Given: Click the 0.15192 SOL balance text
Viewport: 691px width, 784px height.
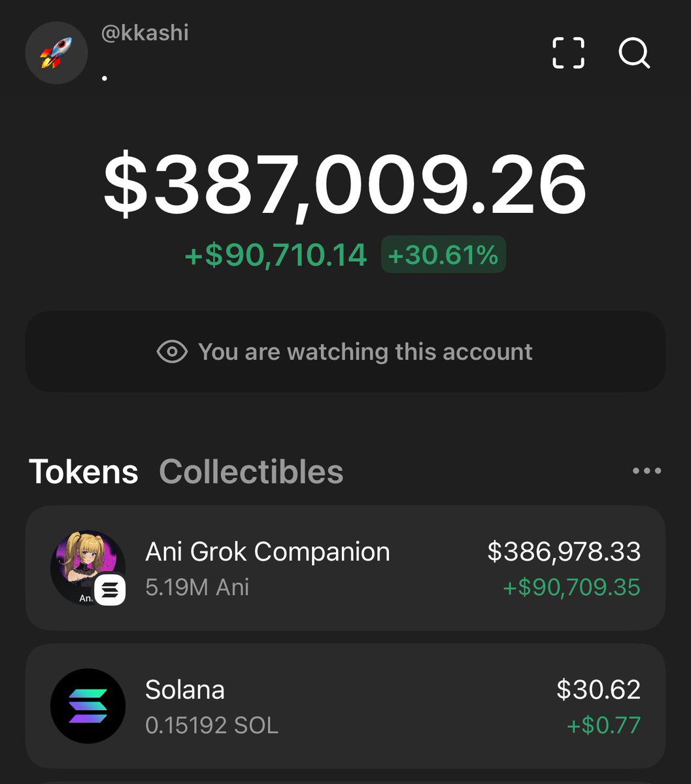Looking at the screenshot, I should (x=212, y=725).
